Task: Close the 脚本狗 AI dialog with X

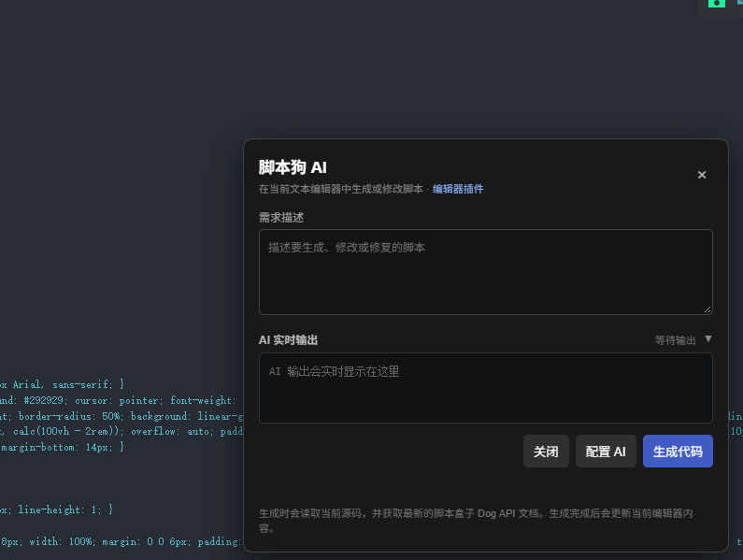Action: click(702, 175)
